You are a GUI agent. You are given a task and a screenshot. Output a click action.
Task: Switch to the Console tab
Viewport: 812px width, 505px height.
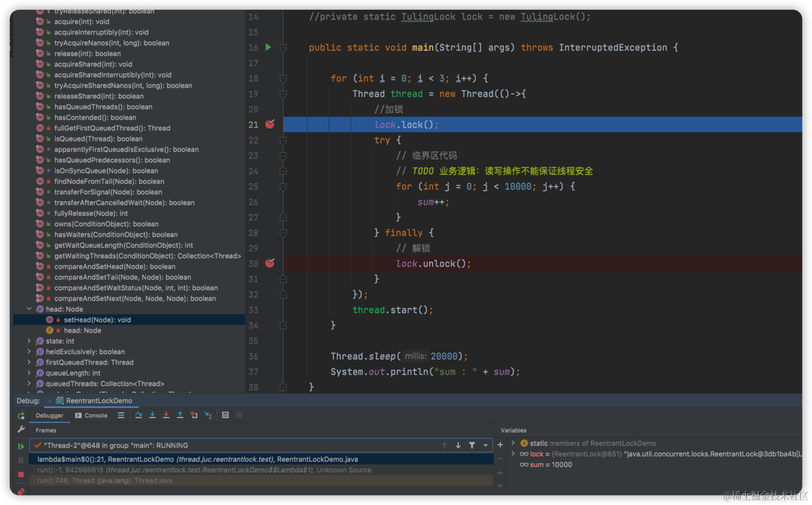click(x=91, y=416)
